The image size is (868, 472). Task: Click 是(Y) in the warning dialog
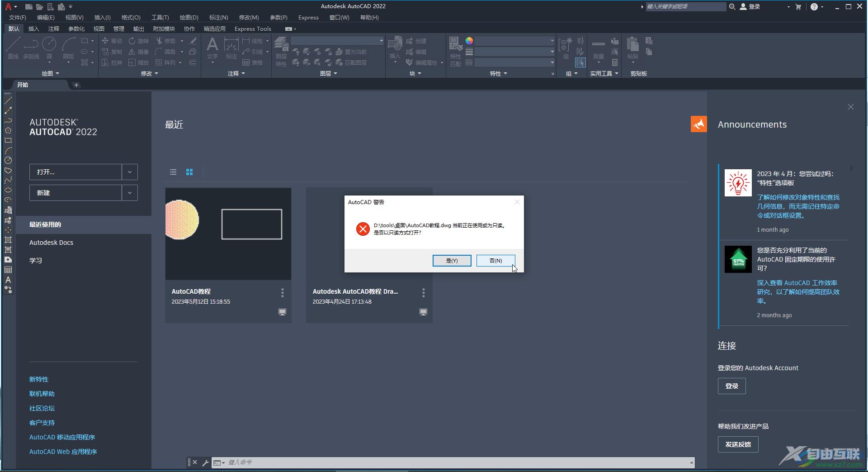point(452,261)
